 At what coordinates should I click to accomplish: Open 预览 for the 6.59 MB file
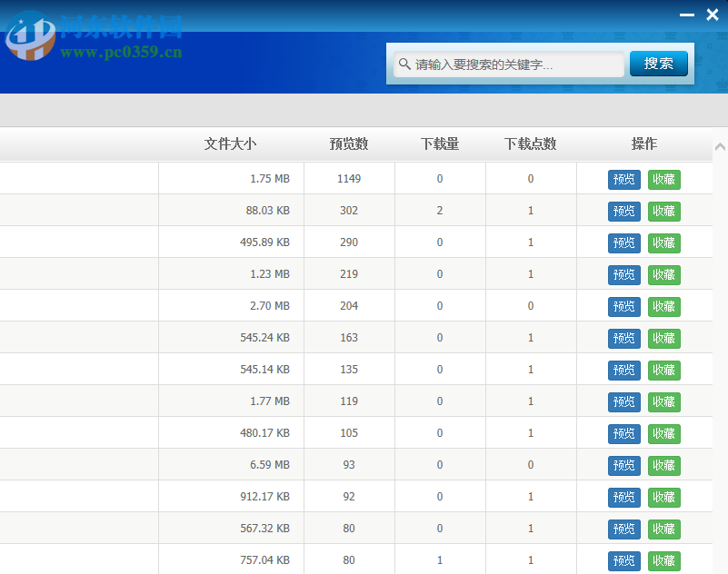coord(623,465)
